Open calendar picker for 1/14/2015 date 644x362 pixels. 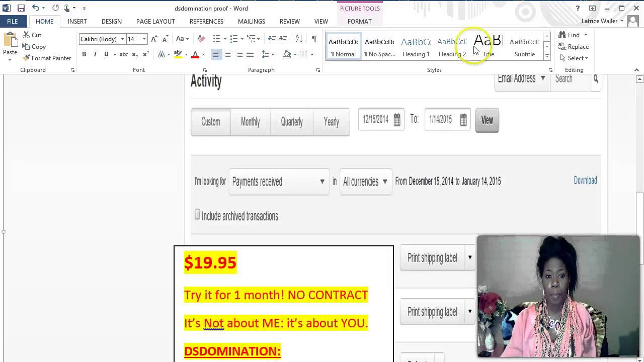point(463,120)
